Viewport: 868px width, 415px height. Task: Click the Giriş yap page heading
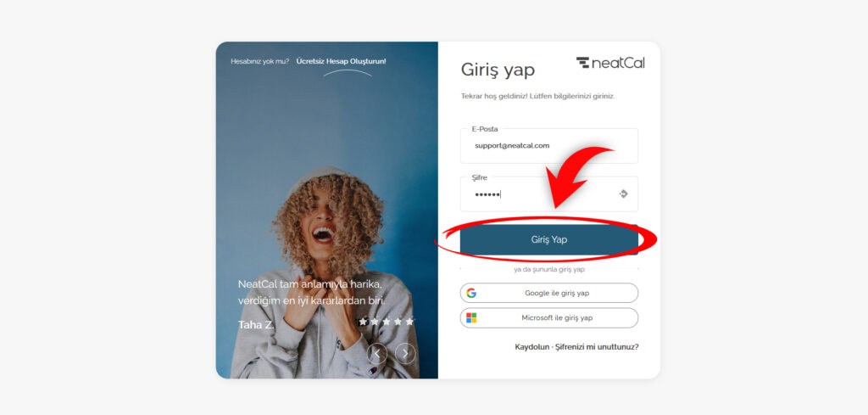pos(498,70)
